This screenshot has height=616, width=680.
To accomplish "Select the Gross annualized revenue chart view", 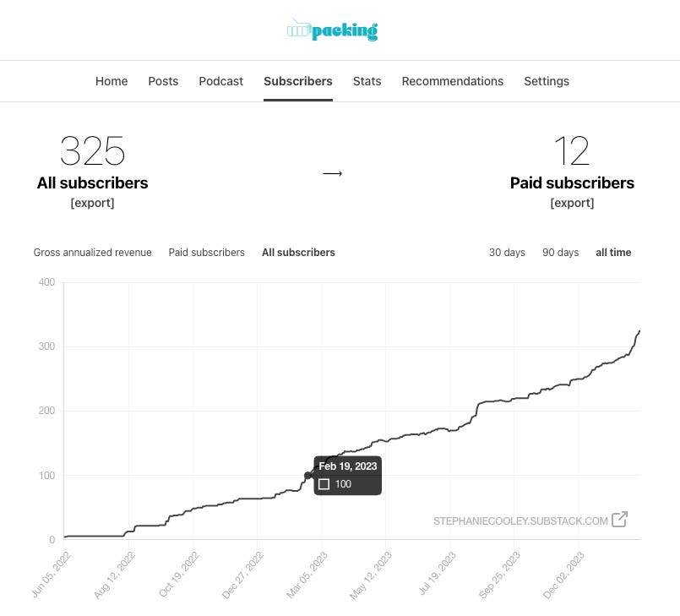I will pos(92,252).
